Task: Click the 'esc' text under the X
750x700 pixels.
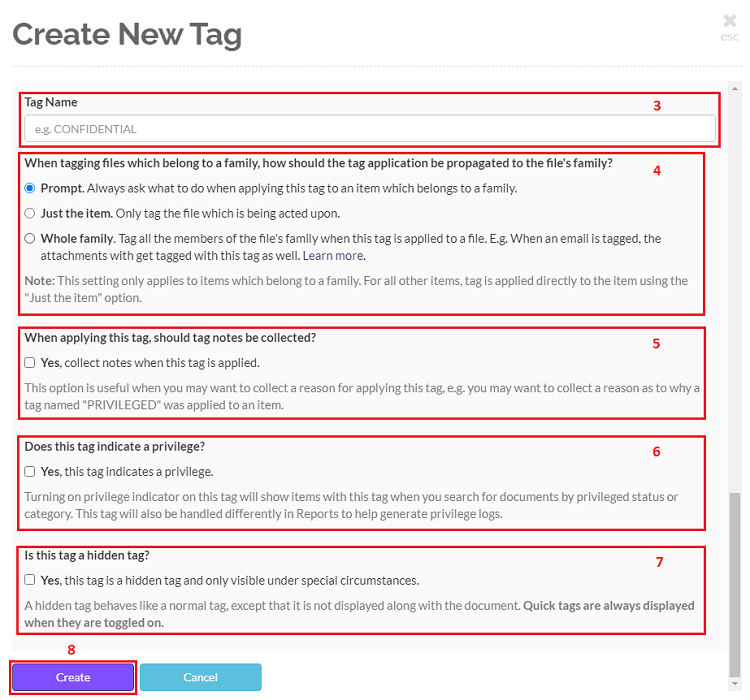Action: pyautogui.click(x=729, y=37)
